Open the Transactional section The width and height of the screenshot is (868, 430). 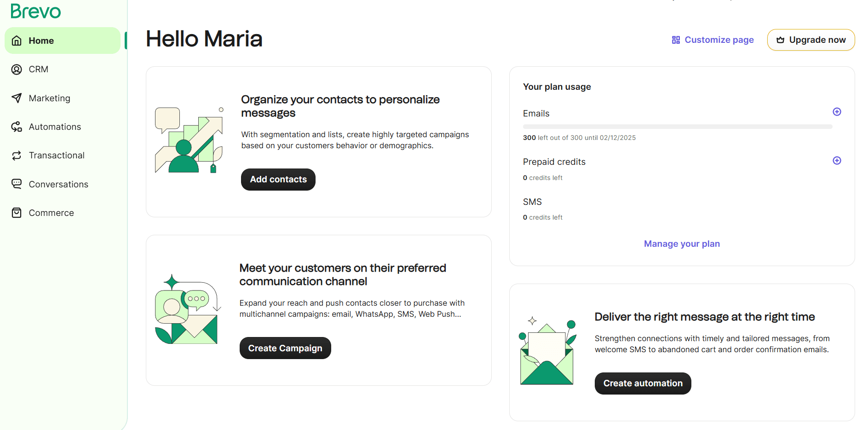click(x=57, y=156)
